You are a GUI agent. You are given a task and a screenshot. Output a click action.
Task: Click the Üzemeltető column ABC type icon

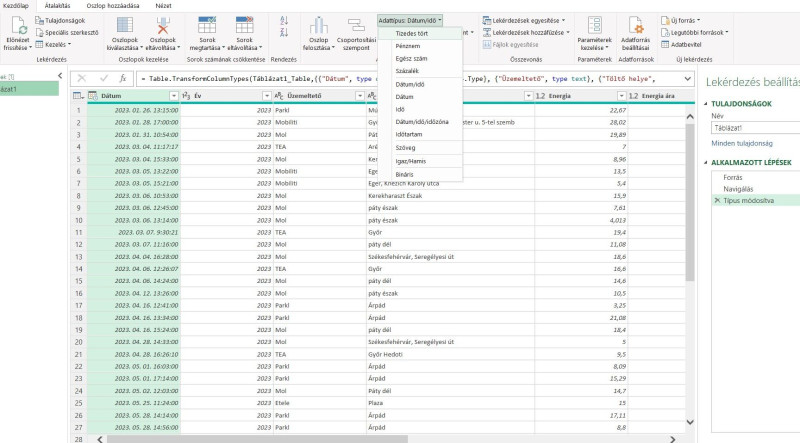(279, 96)
